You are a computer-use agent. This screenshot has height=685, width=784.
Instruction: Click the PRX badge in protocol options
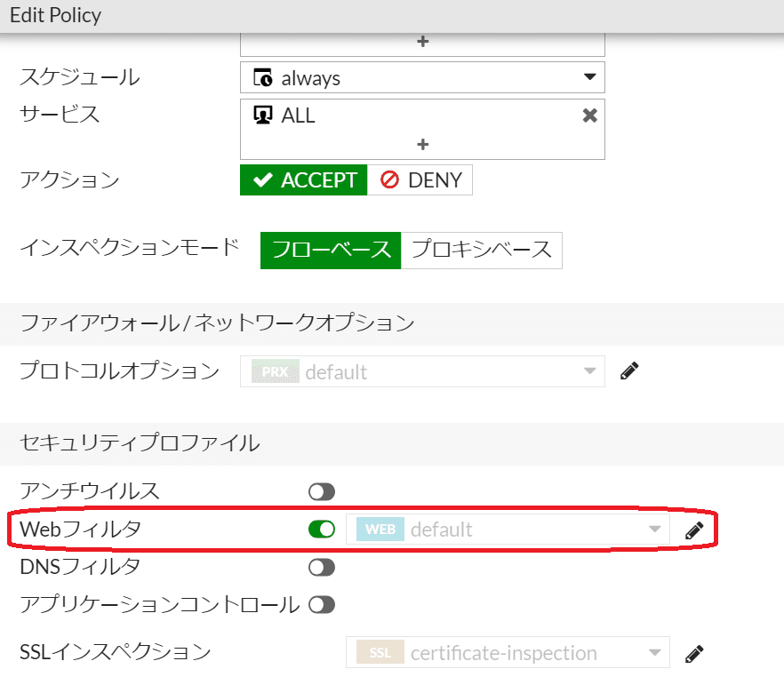(275, 371)
